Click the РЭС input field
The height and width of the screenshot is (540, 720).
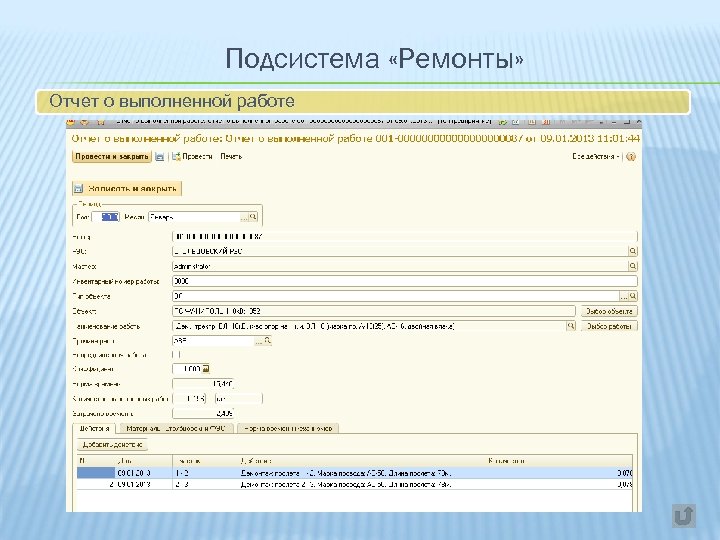(400, 251)
